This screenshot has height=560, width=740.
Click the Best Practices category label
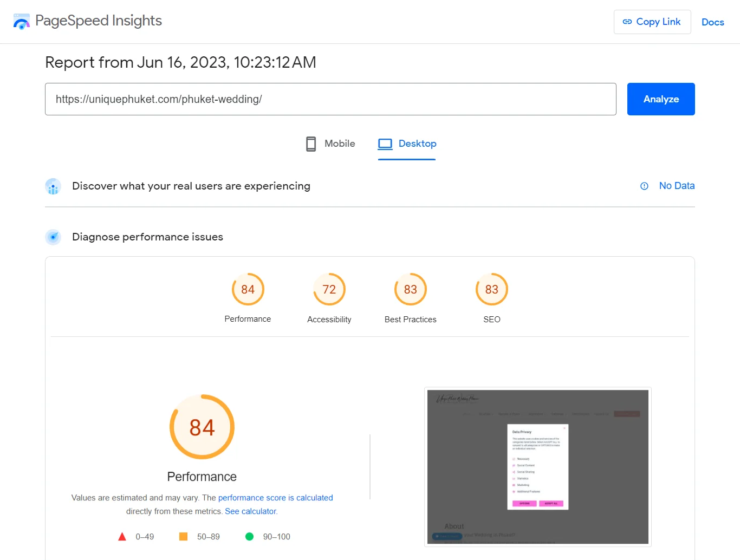(x=411, y=320)
